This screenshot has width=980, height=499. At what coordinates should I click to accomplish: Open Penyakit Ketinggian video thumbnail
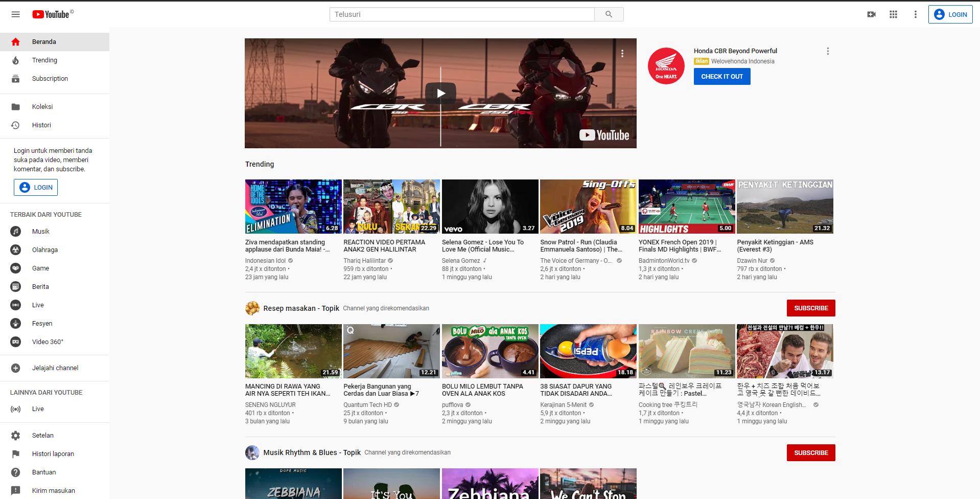[x=785, y=207]
